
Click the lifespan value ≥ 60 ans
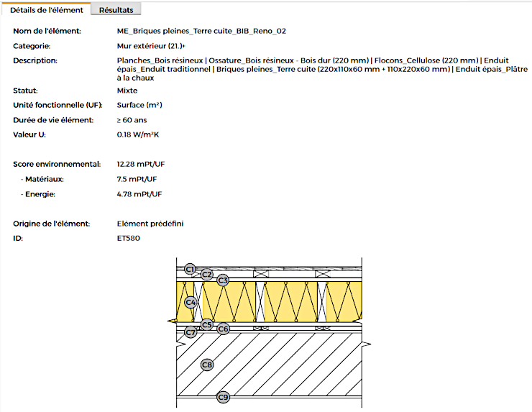132,120
